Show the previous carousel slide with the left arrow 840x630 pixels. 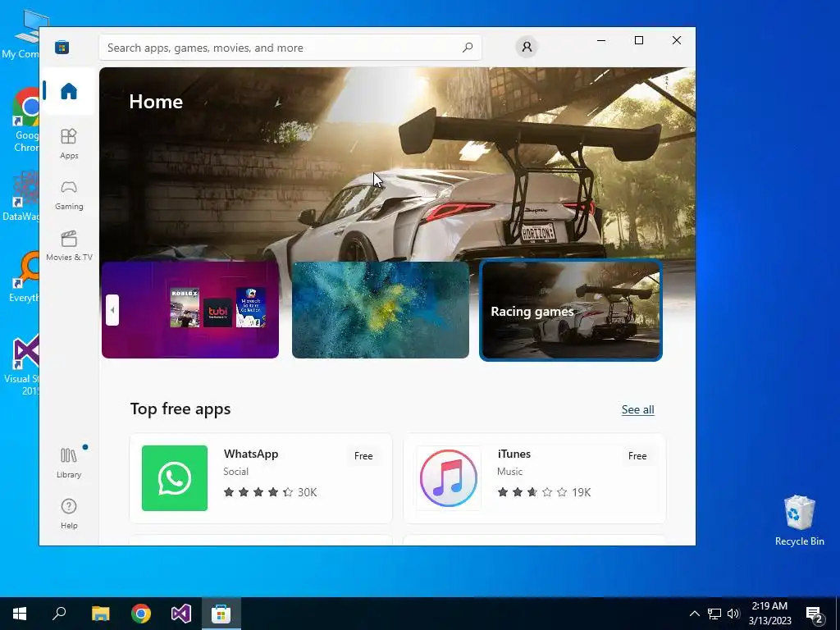112,309
